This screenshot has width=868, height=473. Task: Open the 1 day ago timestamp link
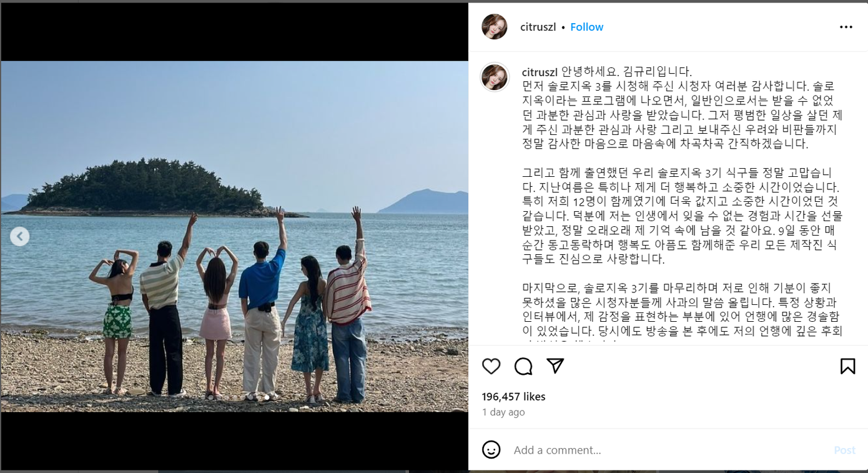[x=503, y=412]
